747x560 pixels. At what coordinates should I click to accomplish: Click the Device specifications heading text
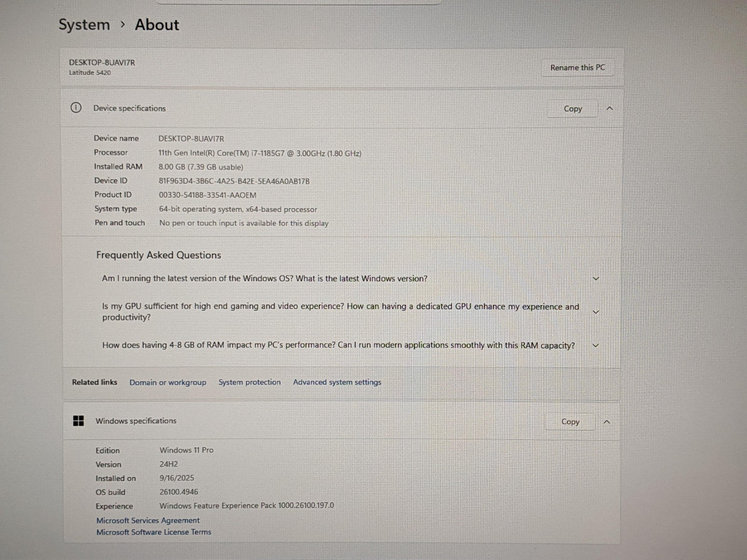[129, 108]
